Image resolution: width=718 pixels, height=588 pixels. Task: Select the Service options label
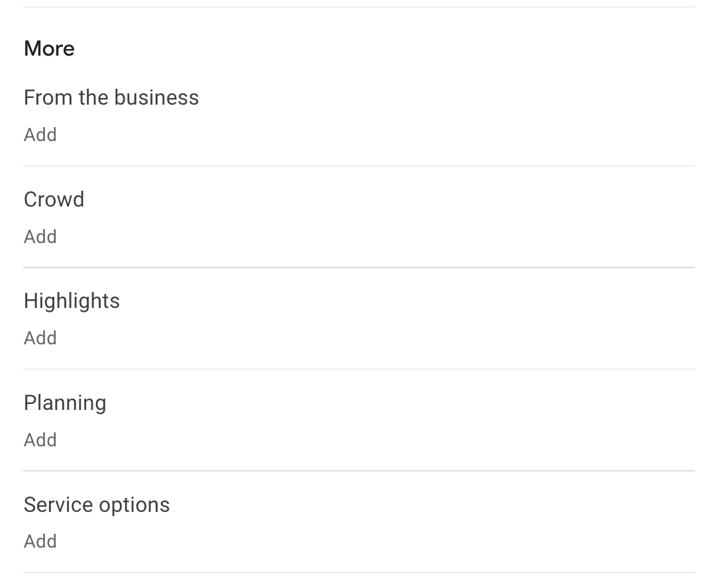coord(97,505)
